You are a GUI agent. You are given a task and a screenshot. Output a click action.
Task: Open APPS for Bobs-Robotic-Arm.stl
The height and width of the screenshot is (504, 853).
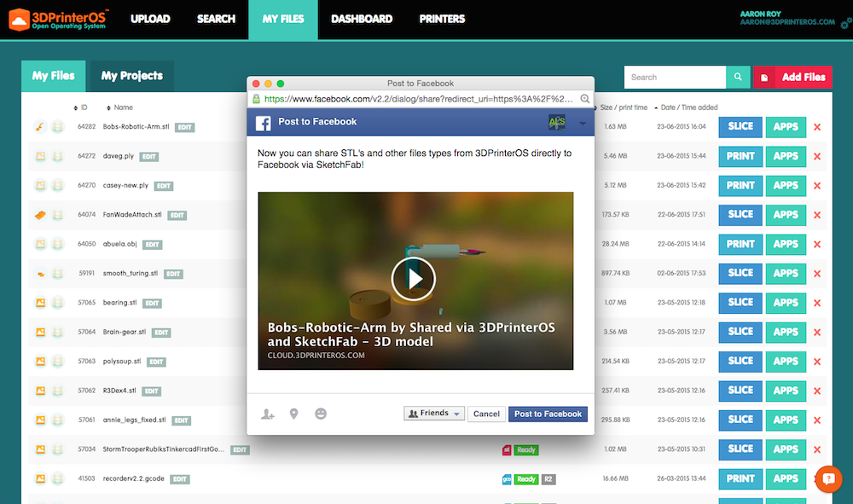click(x=786, y=127)
